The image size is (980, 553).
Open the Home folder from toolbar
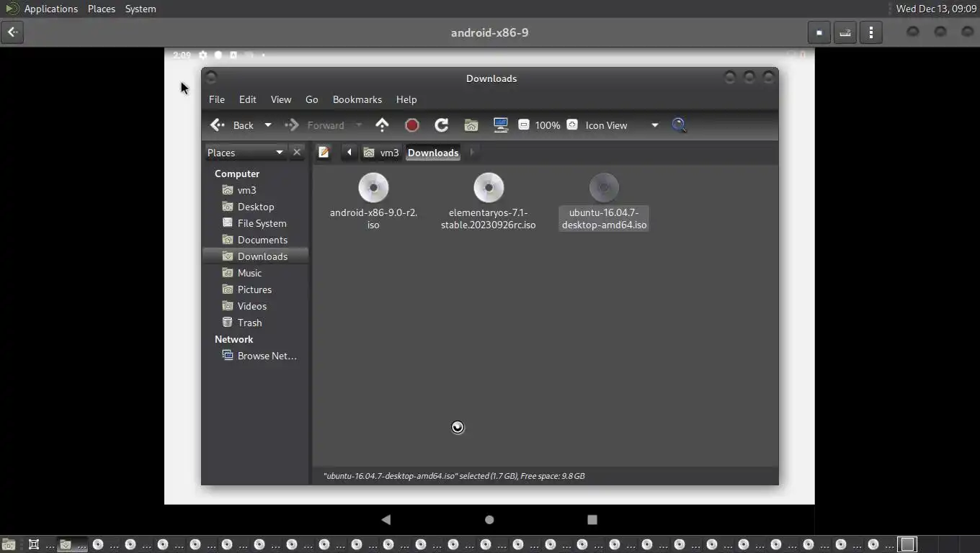[471, 125]
